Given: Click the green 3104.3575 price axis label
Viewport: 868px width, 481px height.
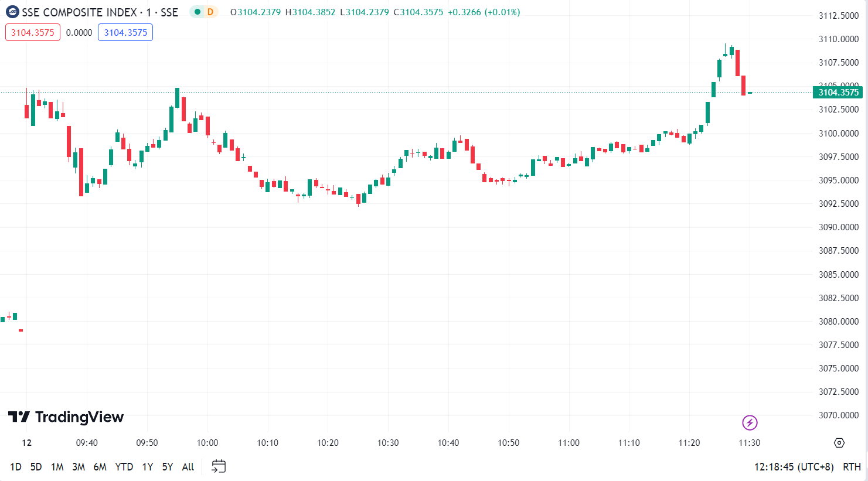Looking at the screenshot, I should click(838, 93).
